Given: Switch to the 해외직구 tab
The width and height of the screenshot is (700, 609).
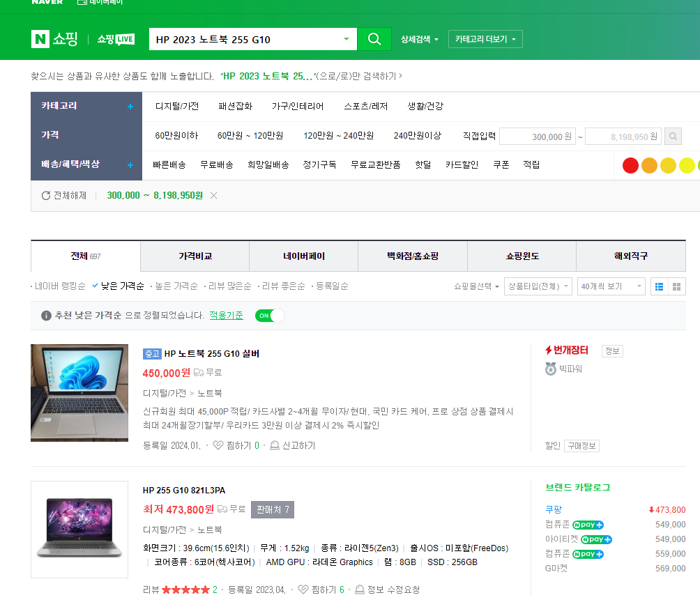Looking at the screenshot, I should coord(630,256).
